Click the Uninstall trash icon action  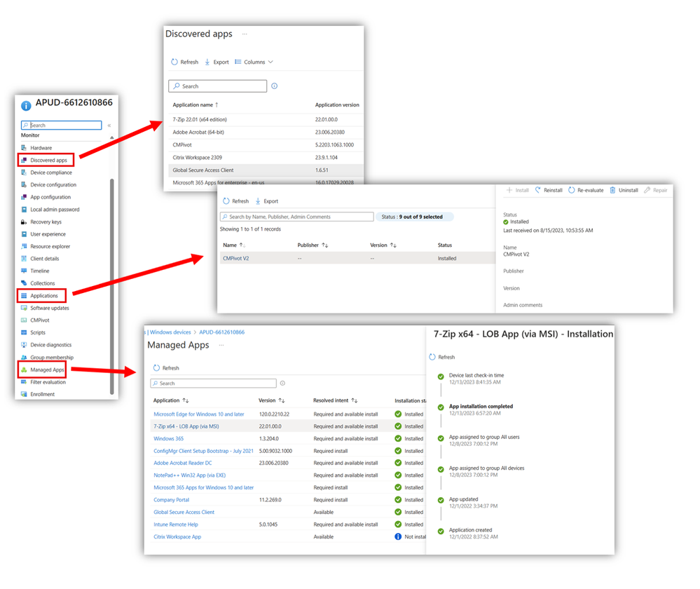coord(612,191)
